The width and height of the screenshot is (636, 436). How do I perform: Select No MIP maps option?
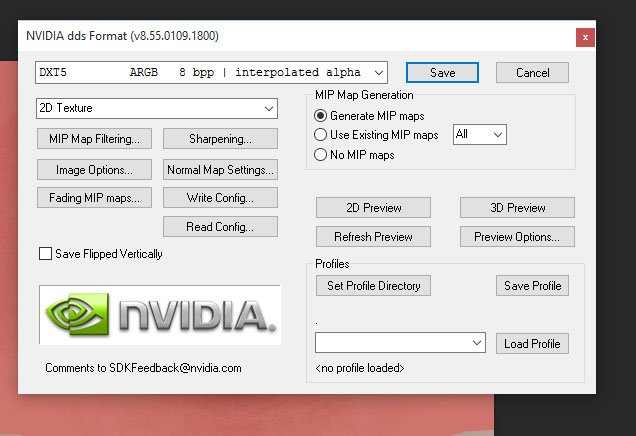320,155
